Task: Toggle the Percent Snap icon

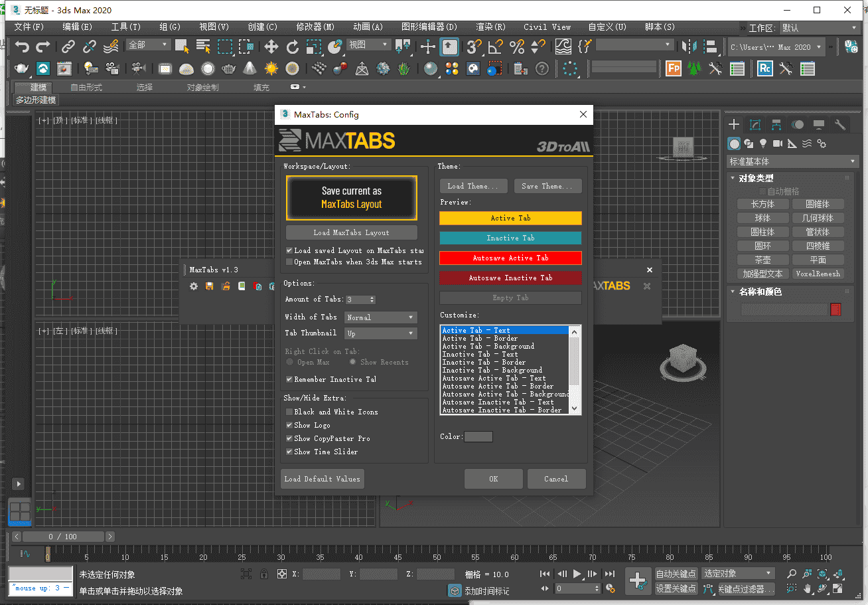Action: (x=517, y=46)
